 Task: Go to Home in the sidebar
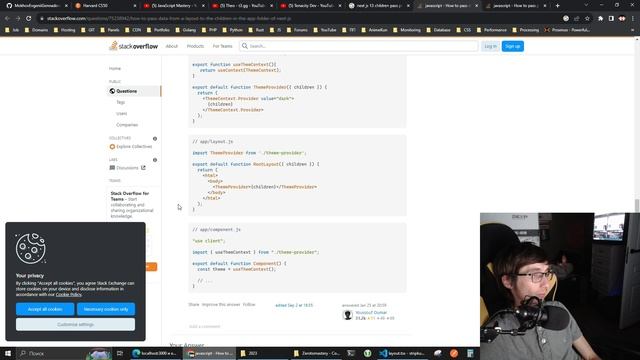(115, 69)
